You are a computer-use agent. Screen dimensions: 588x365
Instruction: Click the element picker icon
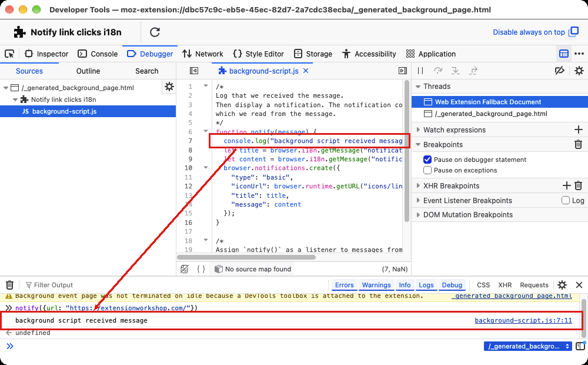[x=9, y=54]
